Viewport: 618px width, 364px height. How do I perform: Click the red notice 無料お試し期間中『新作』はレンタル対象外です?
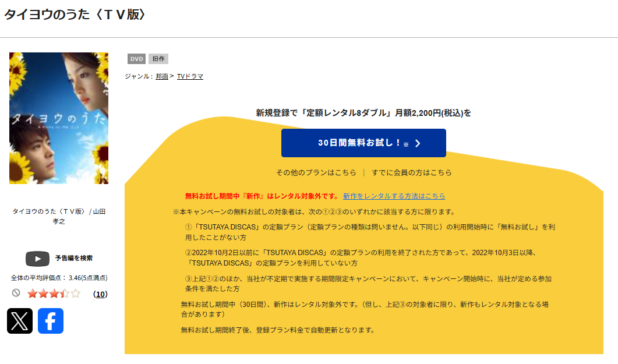coord(262,196)
